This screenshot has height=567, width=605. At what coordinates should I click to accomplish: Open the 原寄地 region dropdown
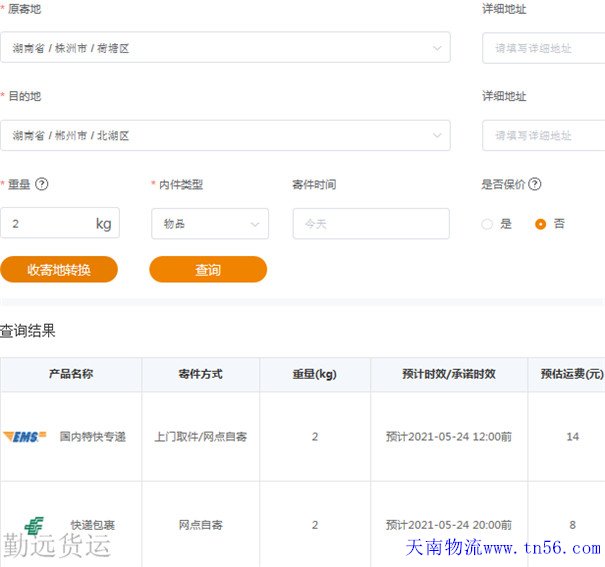click(225, 48)
